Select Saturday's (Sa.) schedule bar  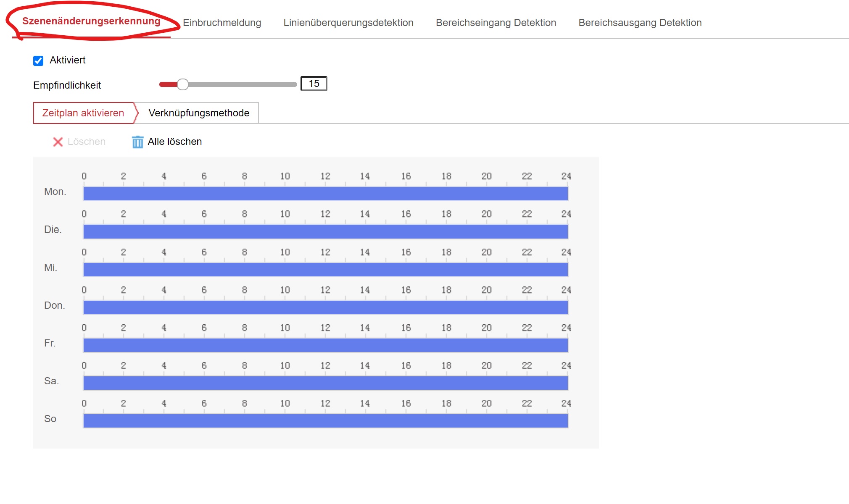[x=325, y=383]
